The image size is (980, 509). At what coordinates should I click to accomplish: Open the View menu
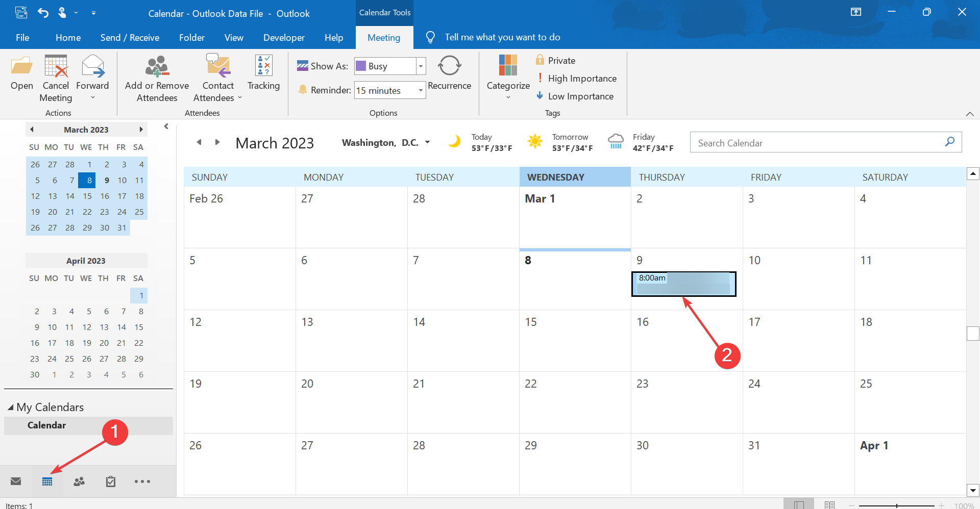coord(233,37)
